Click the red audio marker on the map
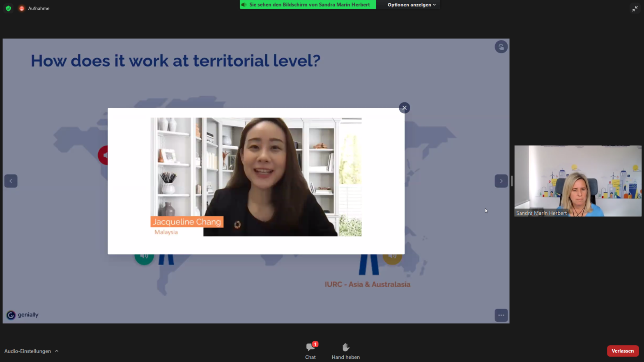 point(103,156)
